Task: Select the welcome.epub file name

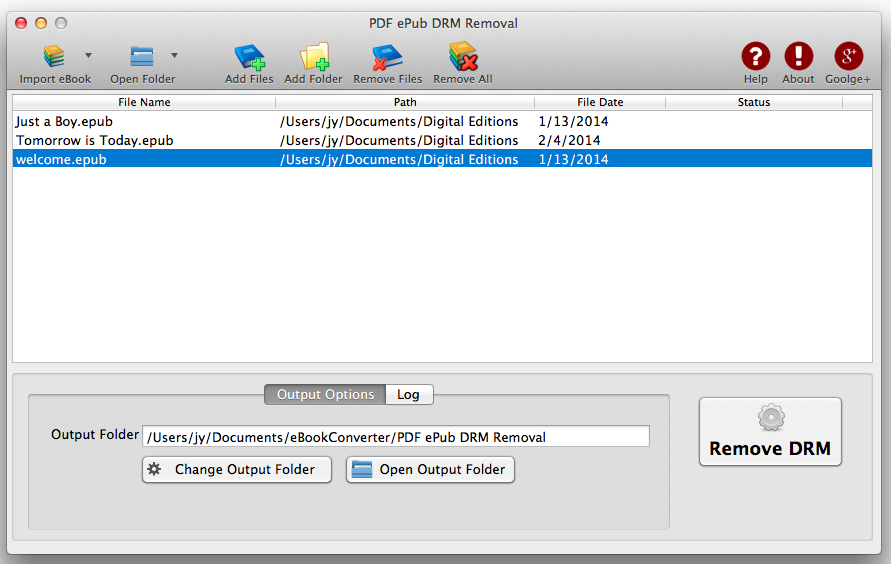Action: 61,160
